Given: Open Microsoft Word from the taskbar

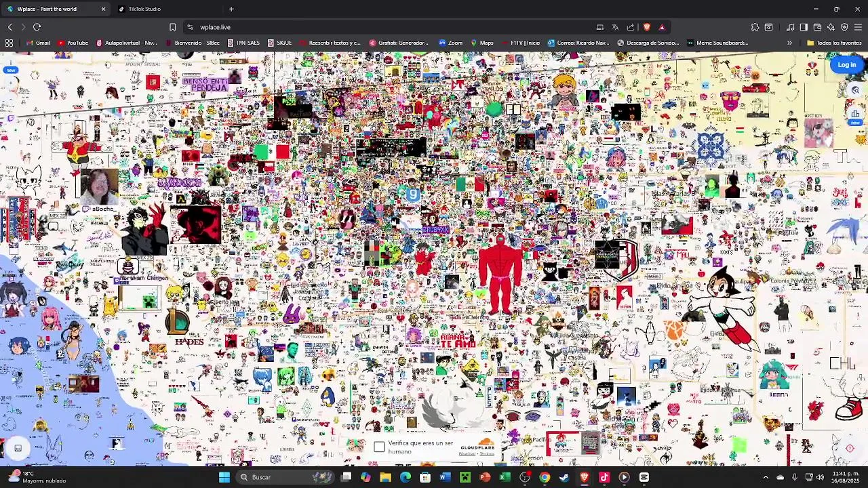Looking at the screenshot, I should coord(445,477).
